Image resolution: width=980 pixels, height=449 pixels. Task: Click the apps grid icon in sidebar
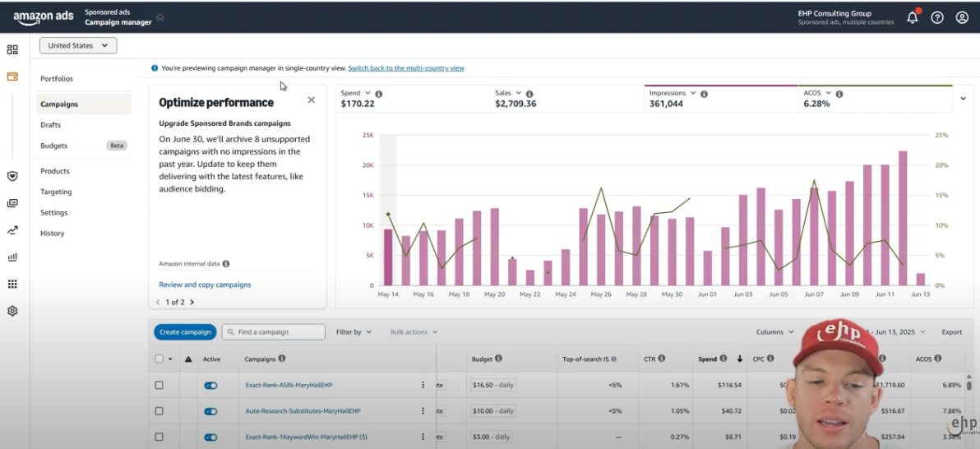[12, 284]
